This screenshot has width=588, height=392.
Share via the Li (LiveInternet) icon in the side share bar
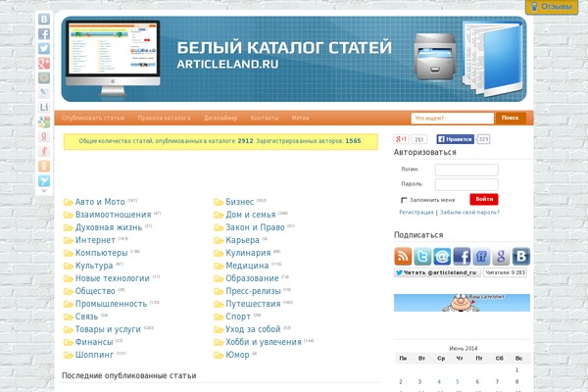[44, 107]
